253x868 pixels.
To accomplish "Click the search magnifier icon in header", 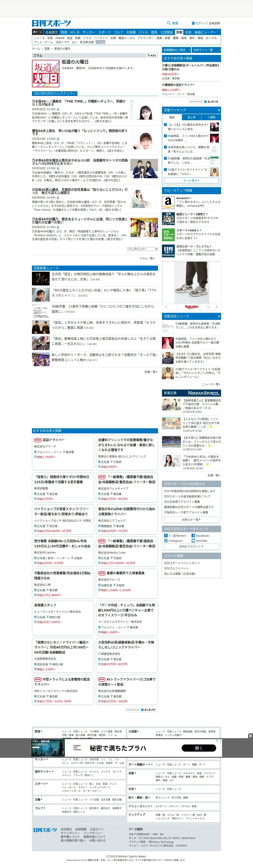I will 169,23.
